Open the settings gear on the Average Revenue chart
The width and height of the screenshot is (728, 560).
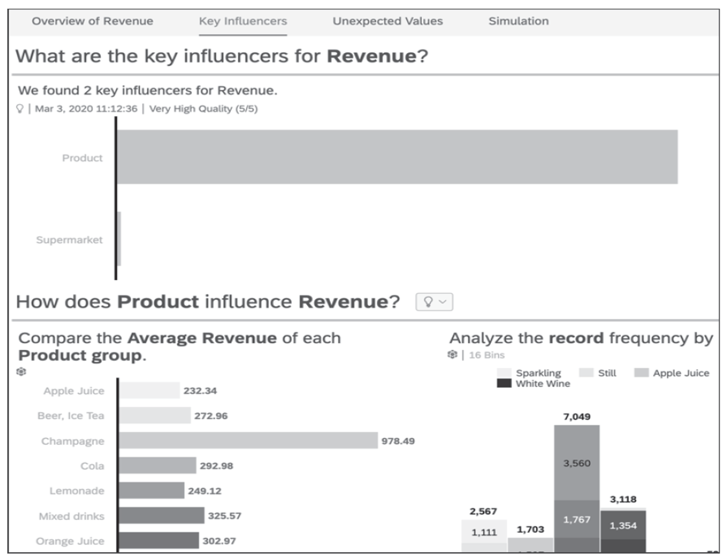pos(22,372)
